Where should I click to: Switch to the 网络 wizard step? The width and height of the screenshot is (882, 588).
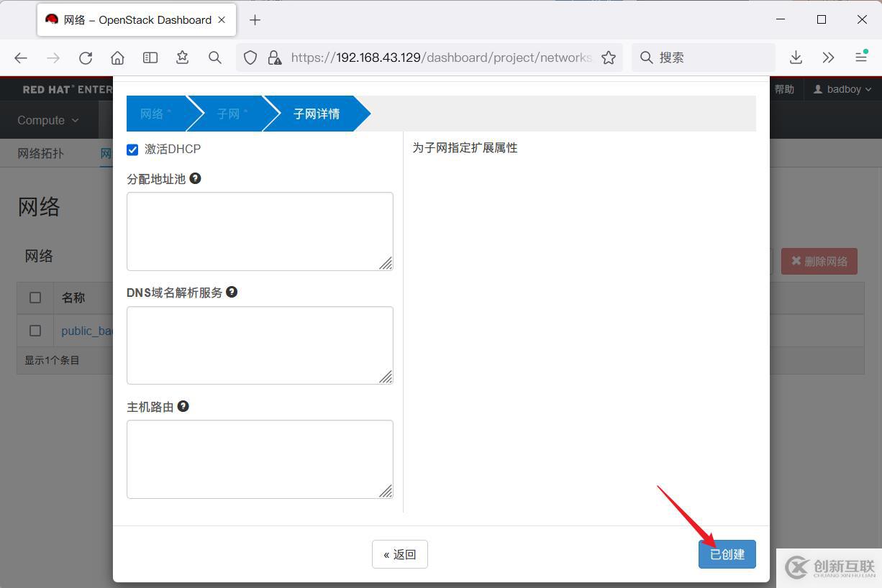coord(156,114)
